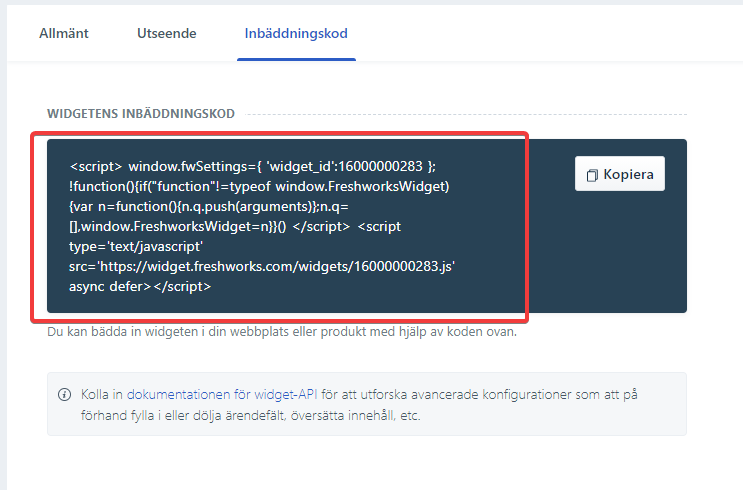Open the Utseende tab

click(x=167, y=33)
